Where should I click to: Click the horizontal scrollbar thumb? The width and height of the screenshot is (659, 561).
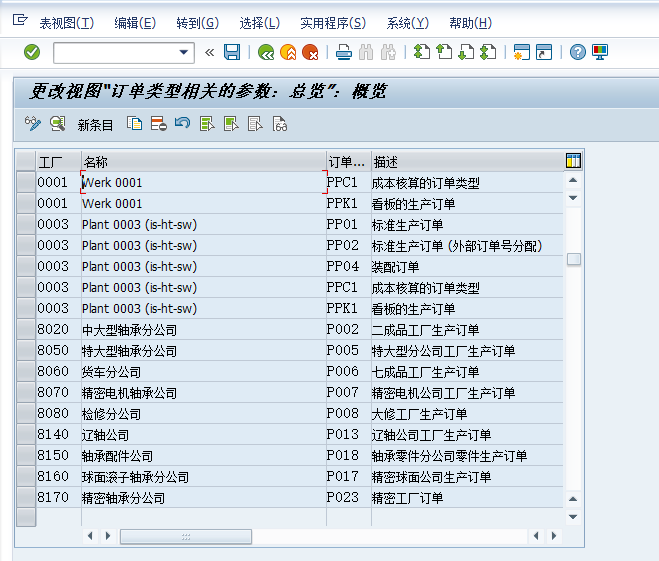click(186, 537)
